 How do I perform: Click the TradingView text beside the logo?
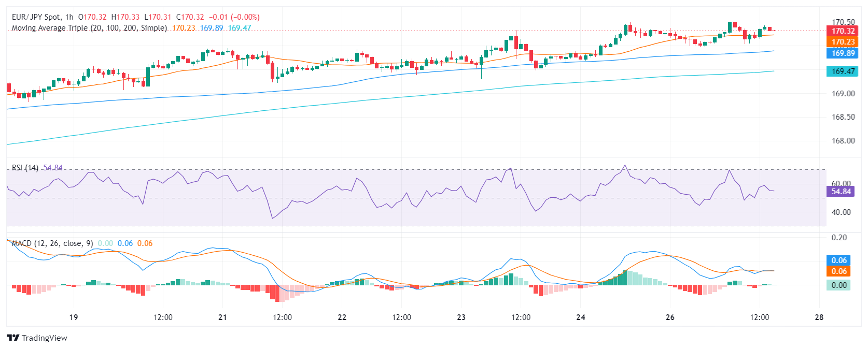45,338
